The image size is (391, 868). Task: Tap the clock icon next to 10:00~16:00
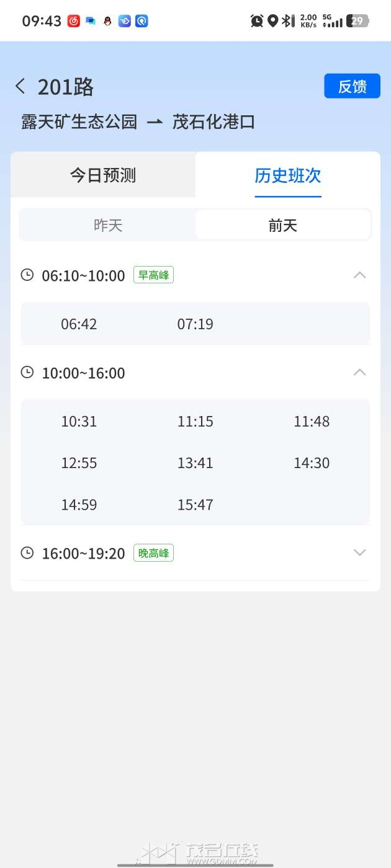pyautogui.click(x=27, y=372)
